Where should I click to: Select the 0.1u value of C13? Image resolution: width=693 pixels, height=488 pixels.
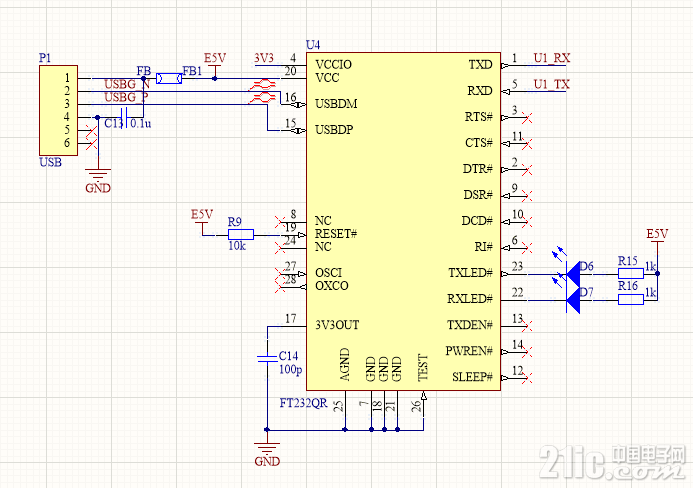pos(141,123)
